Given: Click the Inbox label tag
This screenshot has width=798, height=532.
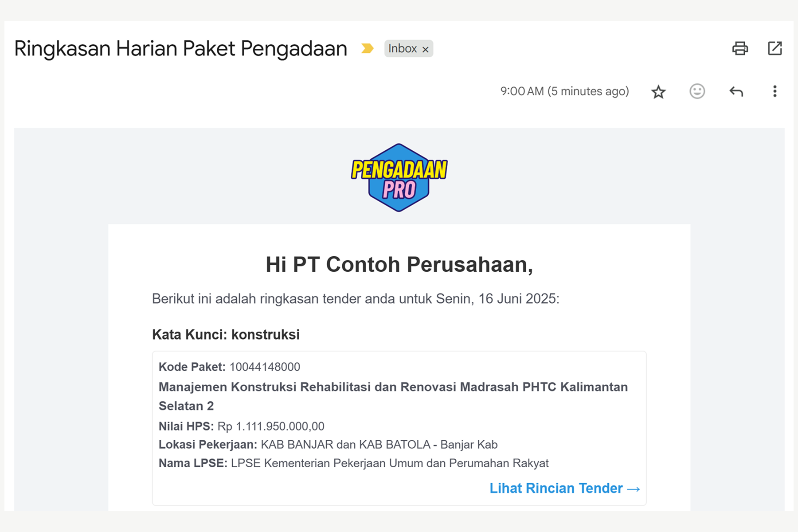Looking at the screenshot, I should (403, 48).
